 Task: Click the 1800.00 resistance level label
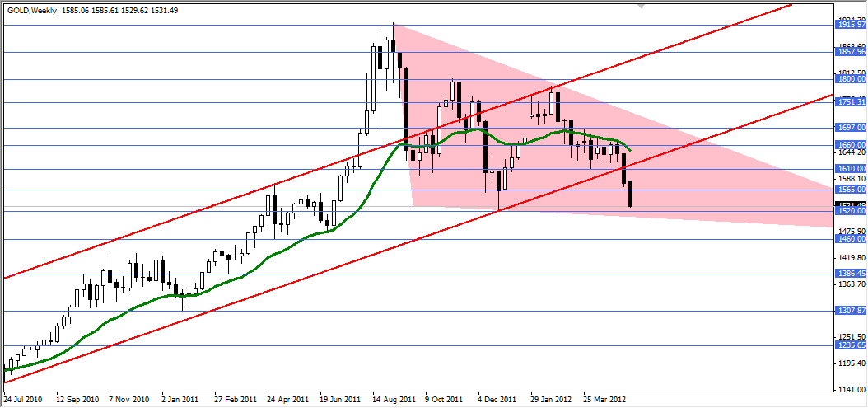click(x=851, y=80)
